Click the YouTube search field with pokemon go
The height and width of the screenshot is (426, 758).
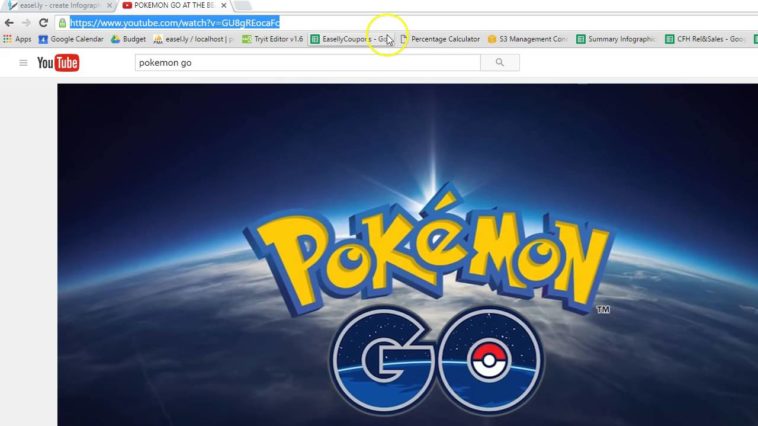click(306, 63)
